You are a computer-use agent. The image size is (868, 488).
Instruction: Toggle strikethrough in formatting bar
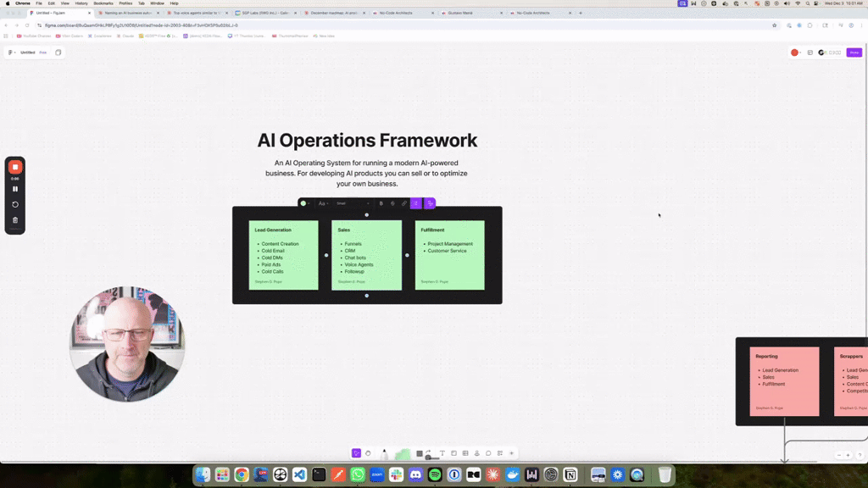point(392,203)
